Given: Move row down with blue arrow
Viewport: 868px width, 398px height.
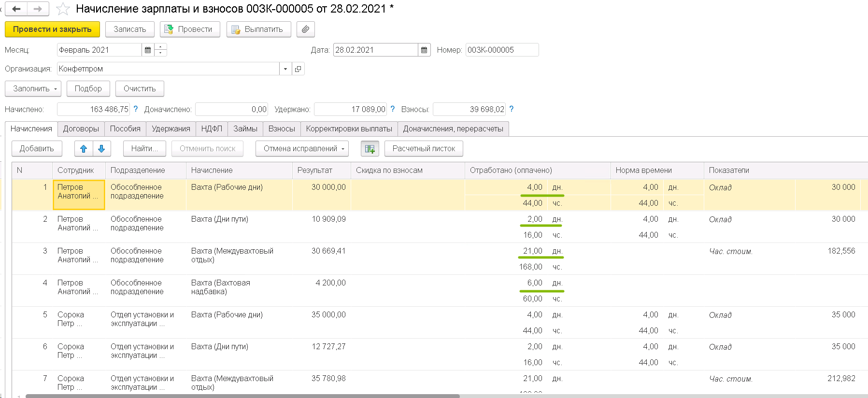Looking at the screenshot, I should [x=101, y=149].
